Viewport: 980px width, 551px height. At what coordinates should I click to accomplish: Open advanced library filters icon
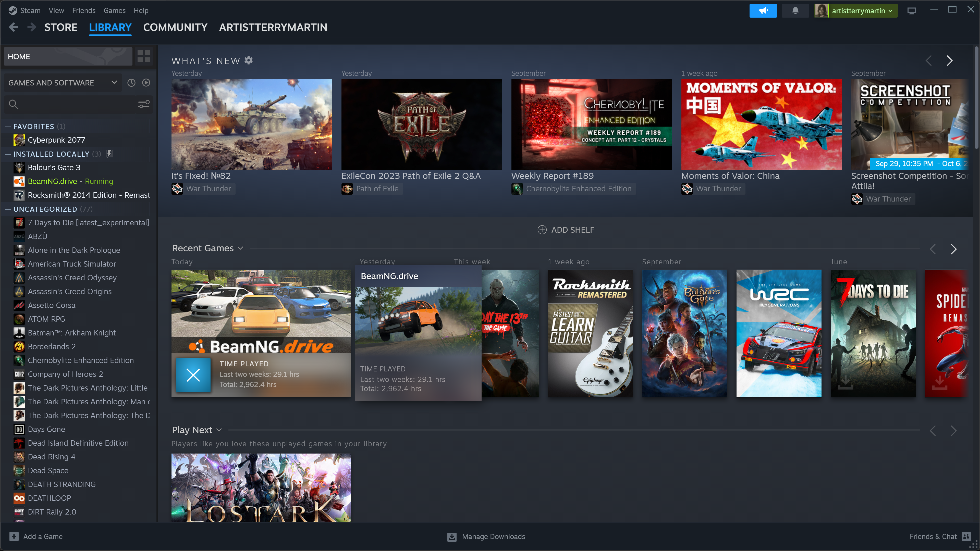(144, 104)
